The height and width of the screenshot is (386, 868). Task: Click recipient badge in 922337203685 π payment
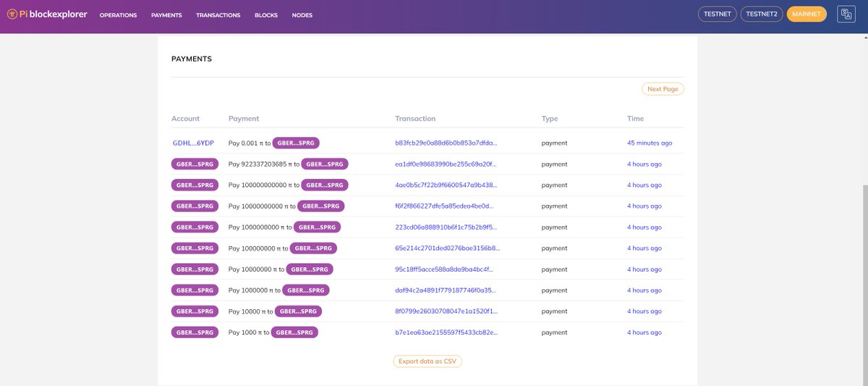tap(325, 164)
